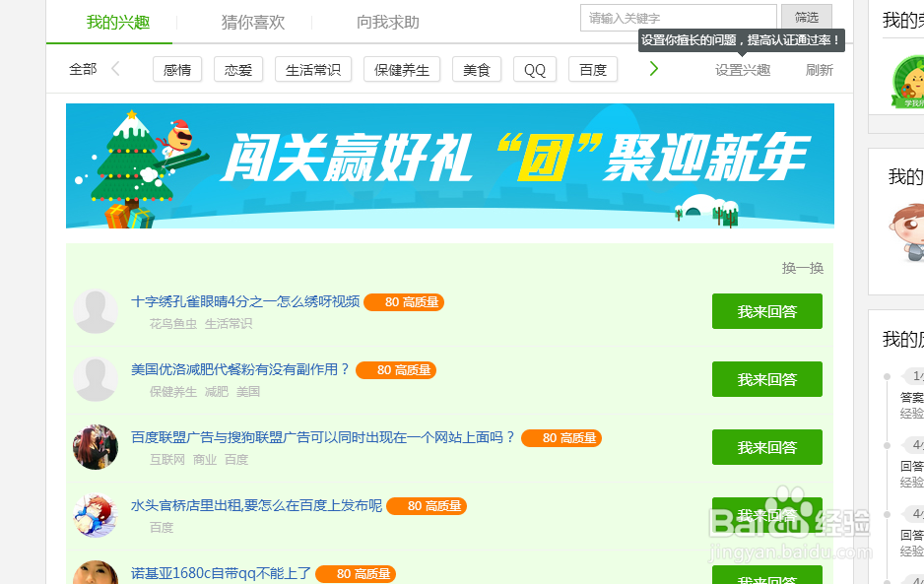Open the question about 诺基亚1680c自带qq

221,573
